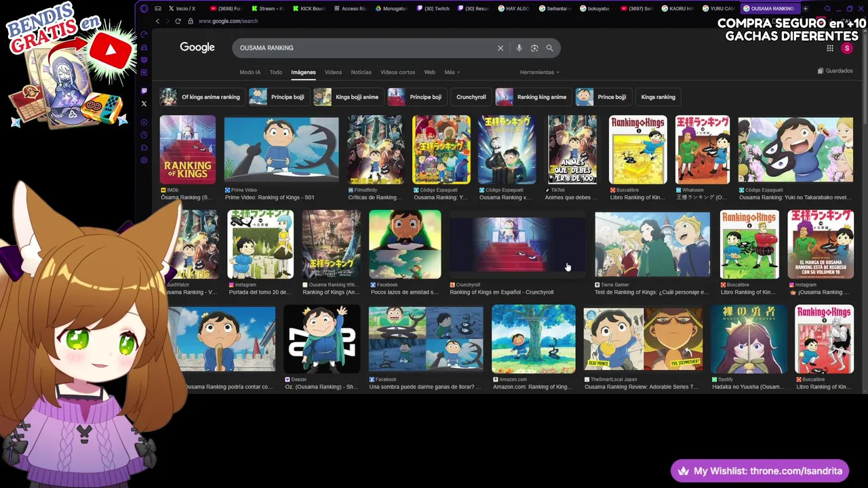
Task: Search by image with the Lens icon
Action: pos(534,48)
